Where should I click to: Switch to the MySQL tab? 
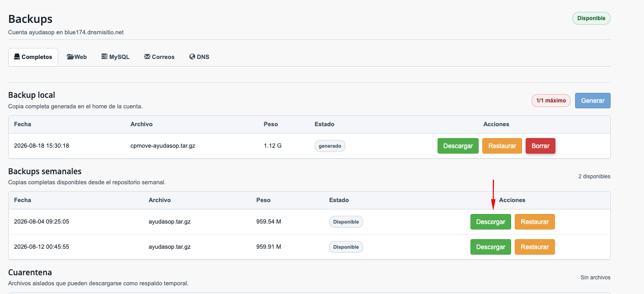116,57
